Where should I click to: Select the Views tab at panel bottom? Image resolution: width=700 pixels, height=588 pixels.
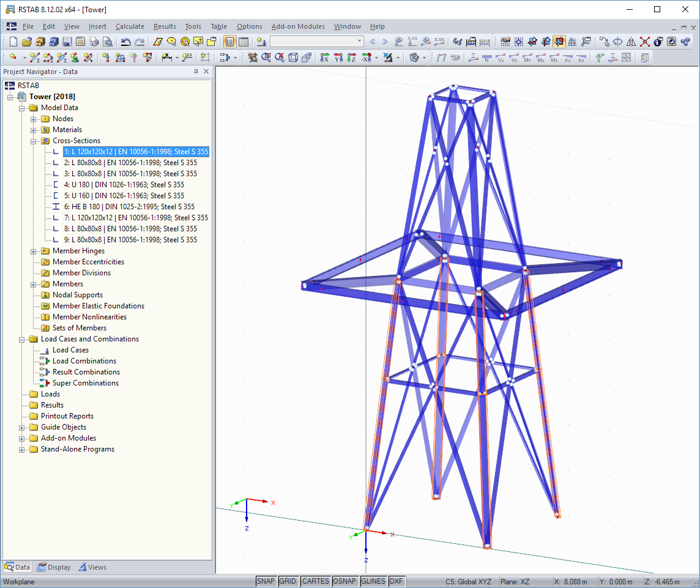tap(92, 567)
